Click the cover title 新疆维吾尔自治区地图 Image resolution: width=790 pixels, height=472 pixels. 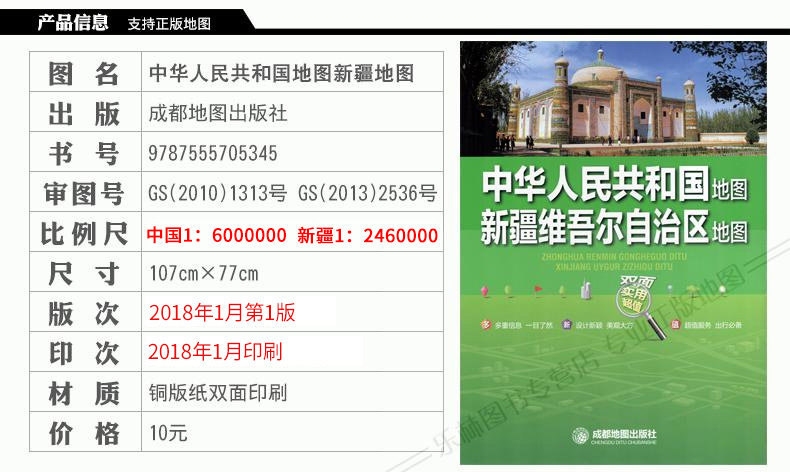coord(615,228)
